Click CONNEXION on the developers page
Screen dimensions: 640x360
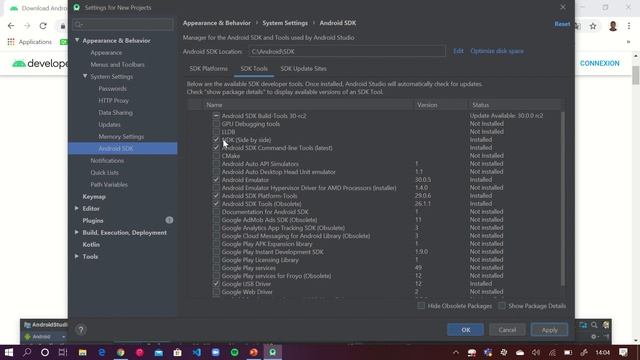pos(600,63)
